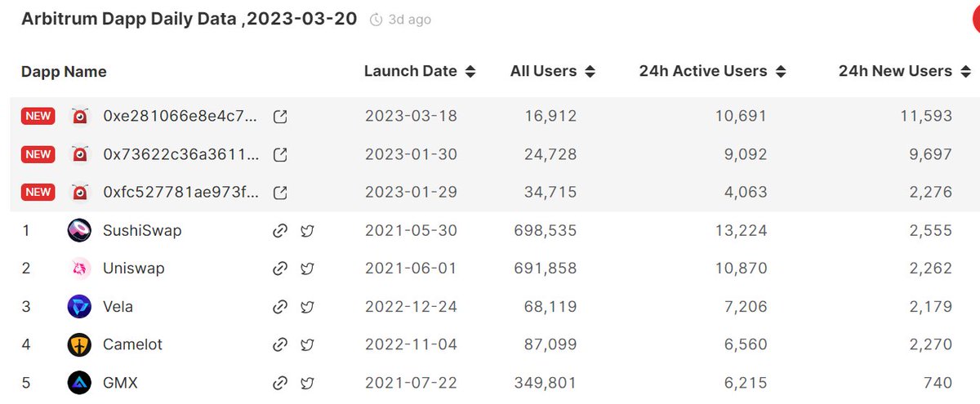The width and height of the screenshot is (980, 404).
Task: Click the SushiSwap logo icon
Action: [79, 231]
